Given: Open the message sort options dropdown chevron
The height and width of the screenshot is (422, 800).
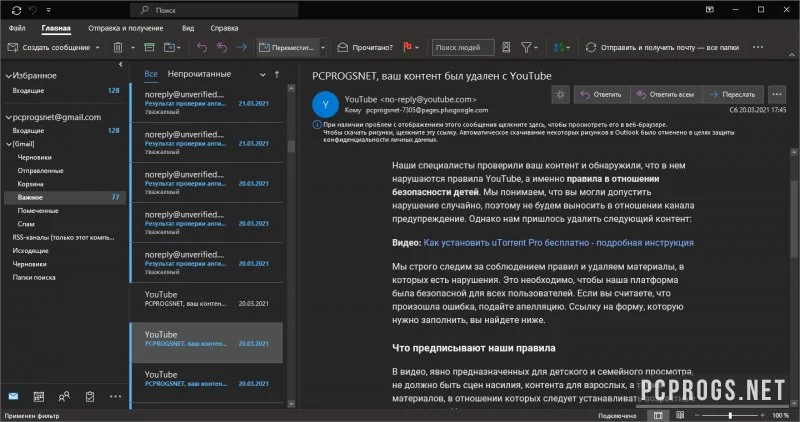Looking at the screenshot, I should (263, 75).
